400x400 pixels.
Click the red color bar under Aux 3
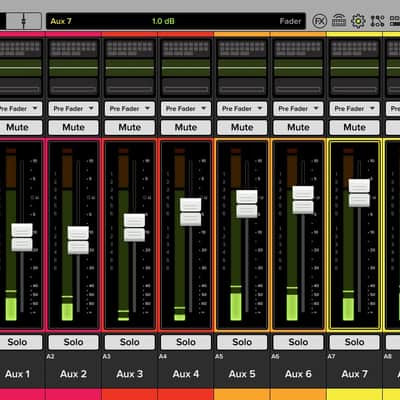click(130, 394)
